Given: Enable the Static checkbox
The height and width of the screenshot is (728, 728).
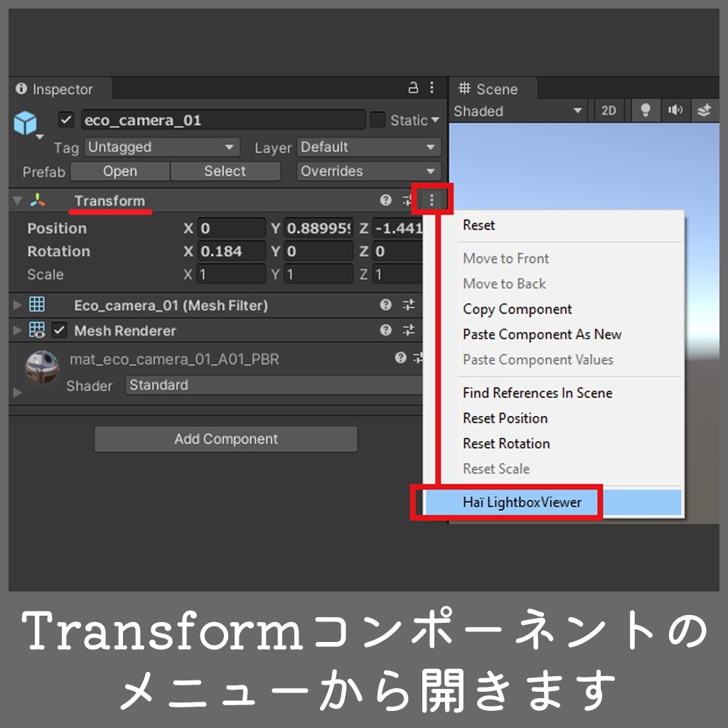Looking at the screenshot, I should tap(378, 119).
